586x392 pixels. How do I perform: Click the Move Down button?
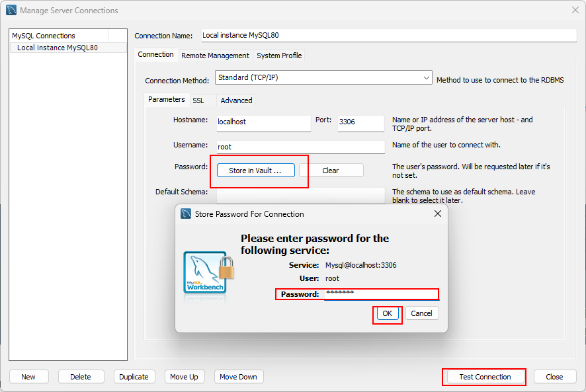(x=239, y=377)
